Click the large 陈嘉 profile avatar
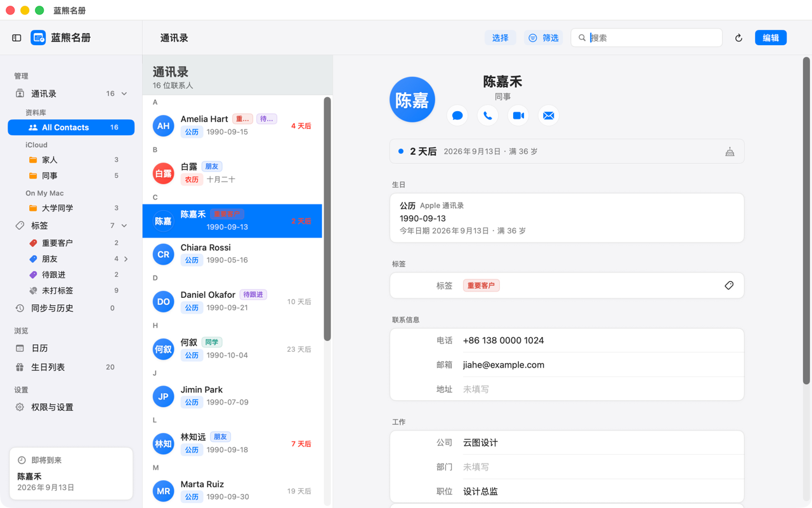 (412, 100)
